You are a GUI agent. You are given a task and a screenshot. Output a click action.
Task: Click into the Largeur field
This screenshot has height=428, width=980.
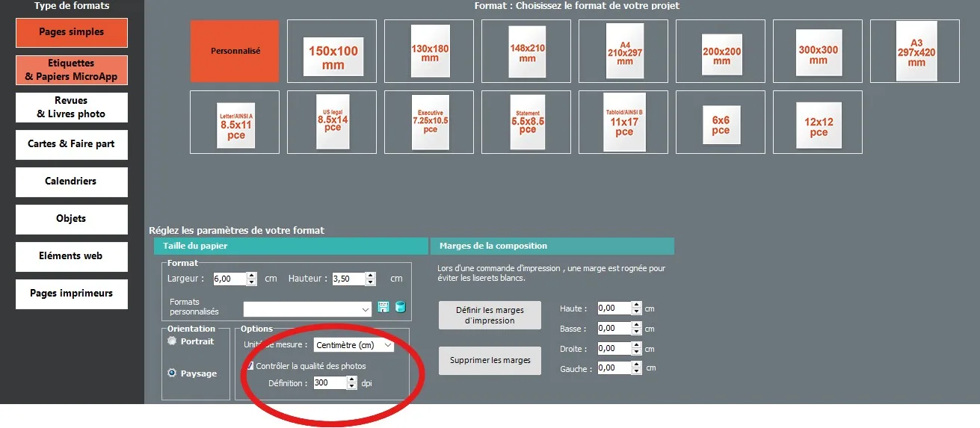(229, 279)
